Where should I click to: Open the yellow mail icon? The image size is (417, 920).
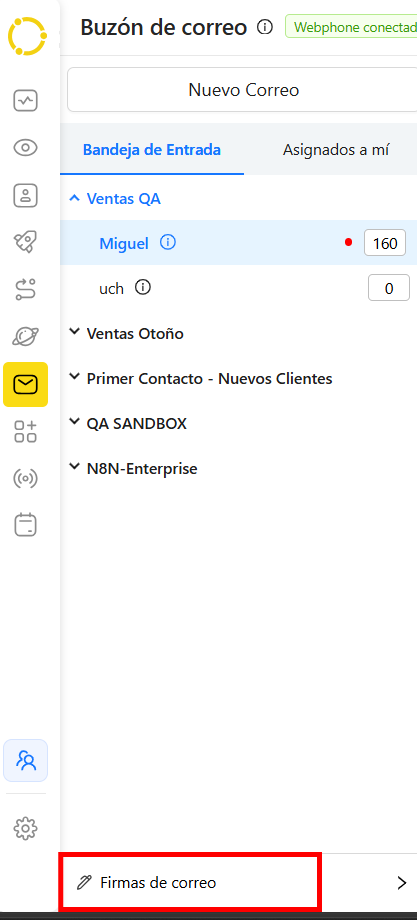pos(25,384)
